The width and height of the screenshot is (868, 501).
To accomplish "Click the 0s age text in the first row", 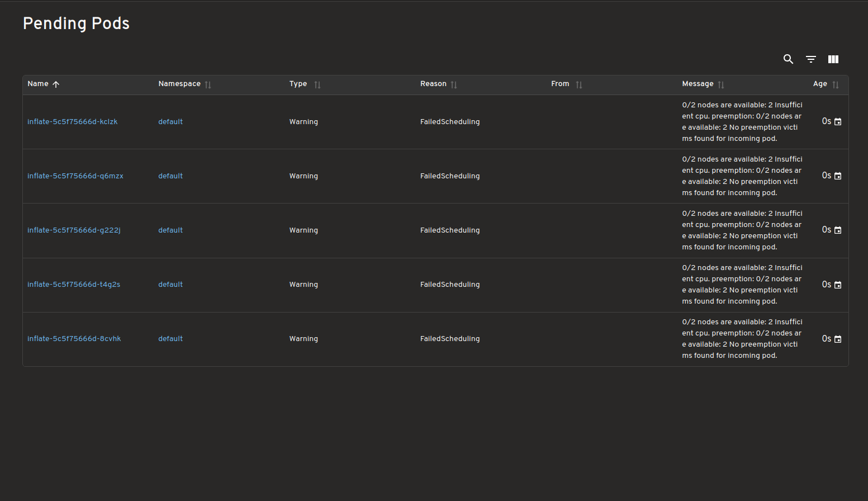I will pos(826,121).
